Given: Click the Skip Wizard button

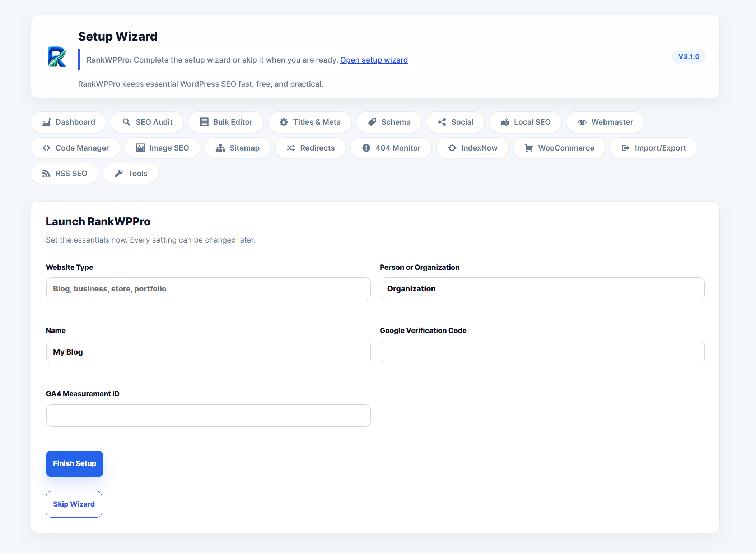Looking at the screenshot, I should 74,504.
